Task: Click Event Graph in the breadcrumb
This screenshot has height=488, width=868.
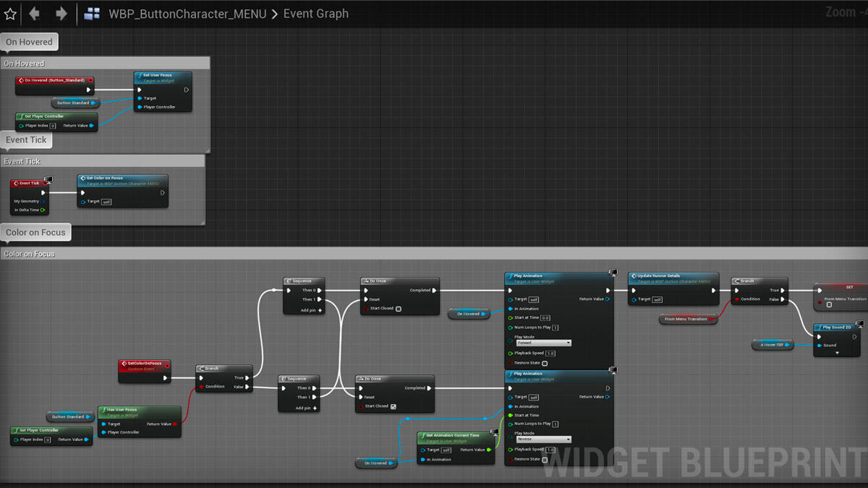Action: [315, 14]
